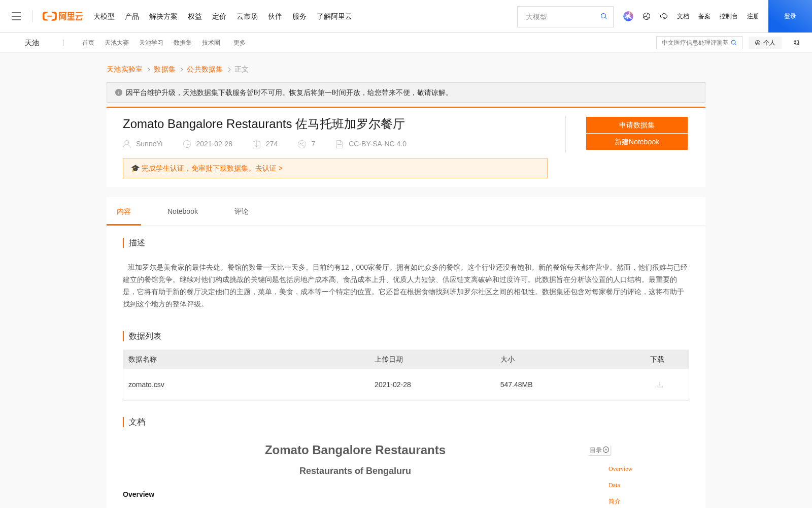812x508 pixels.
Task: Click the SunneYi author name
Action: (149, 144)
